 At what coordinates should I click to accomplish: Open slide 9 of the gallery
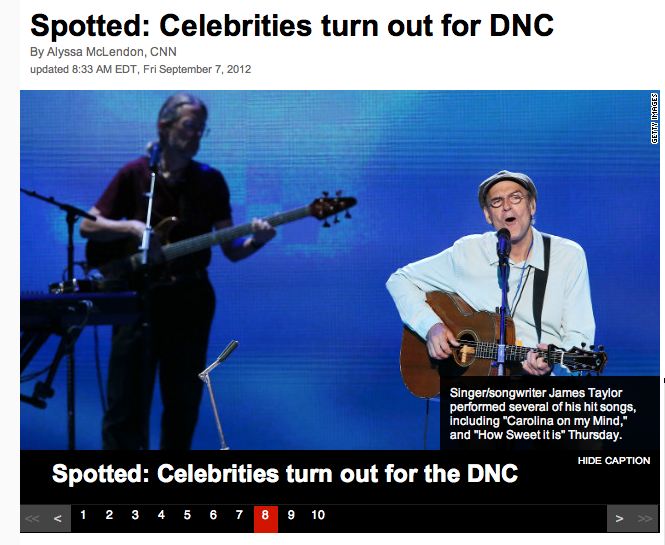click(291, 515)
